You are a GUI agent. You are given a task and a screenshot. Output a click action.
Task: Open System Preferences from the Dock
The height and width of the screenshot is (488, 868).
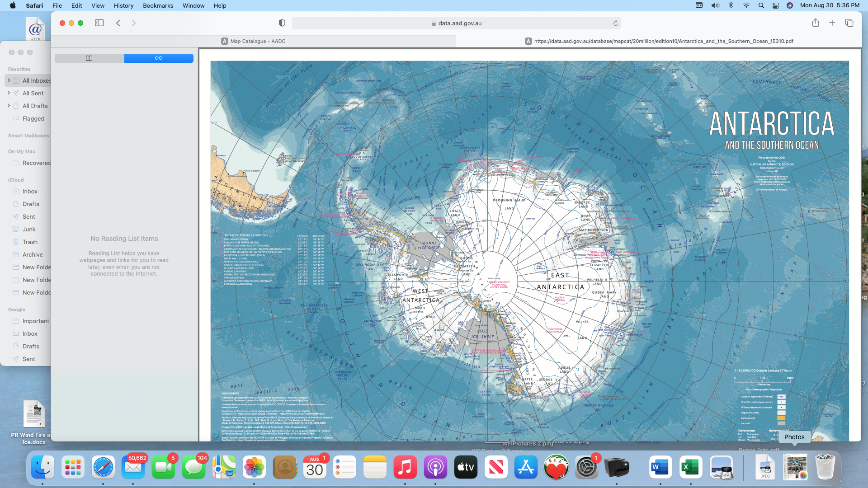coord(586,467)
